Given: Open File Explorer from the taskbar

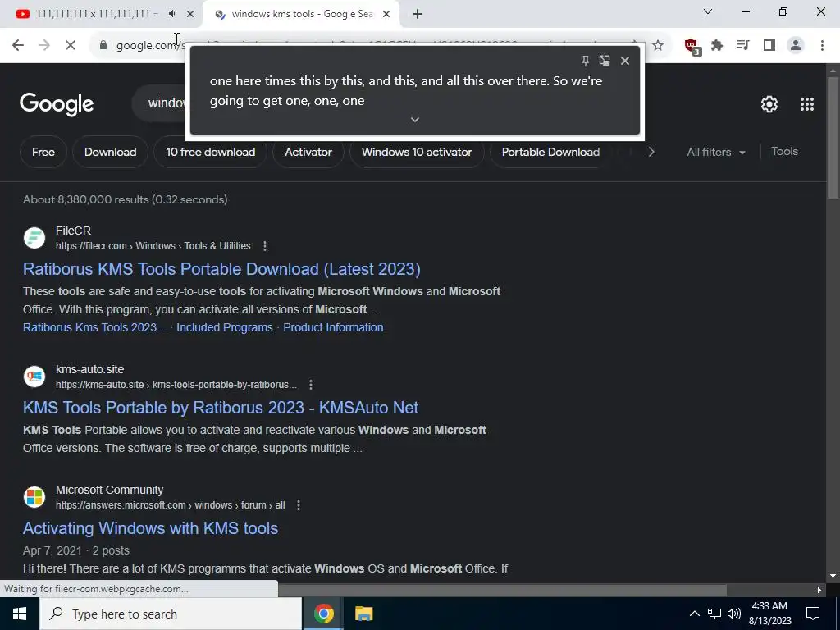Looking at the screenshot, I should (x=363, y=614).
